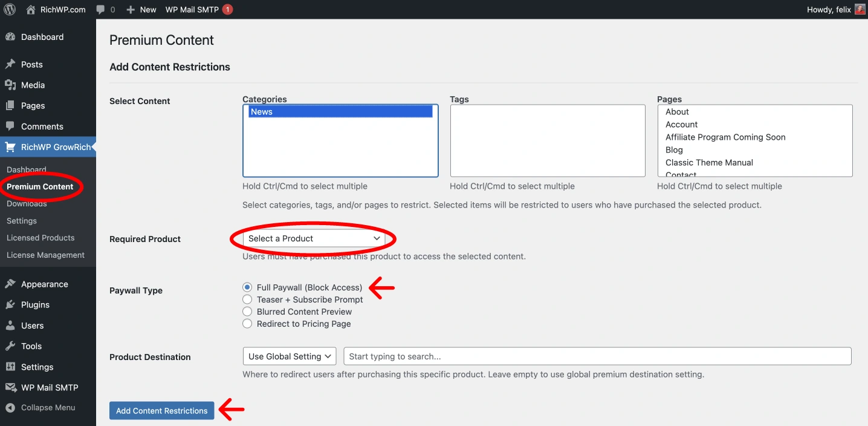Click the WordPress logo icon
Viewport: 868px width, 426px height.
point(10,10)
